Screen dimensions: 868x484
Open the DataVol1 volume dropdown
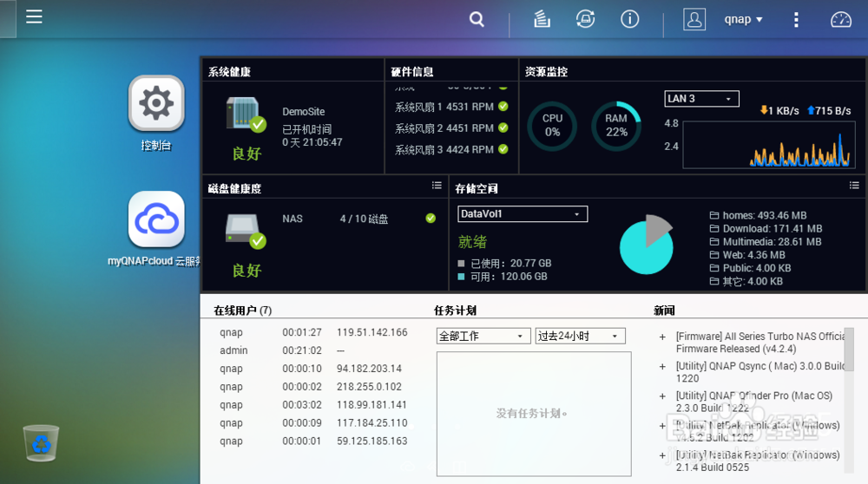click(x=523, y=214)
